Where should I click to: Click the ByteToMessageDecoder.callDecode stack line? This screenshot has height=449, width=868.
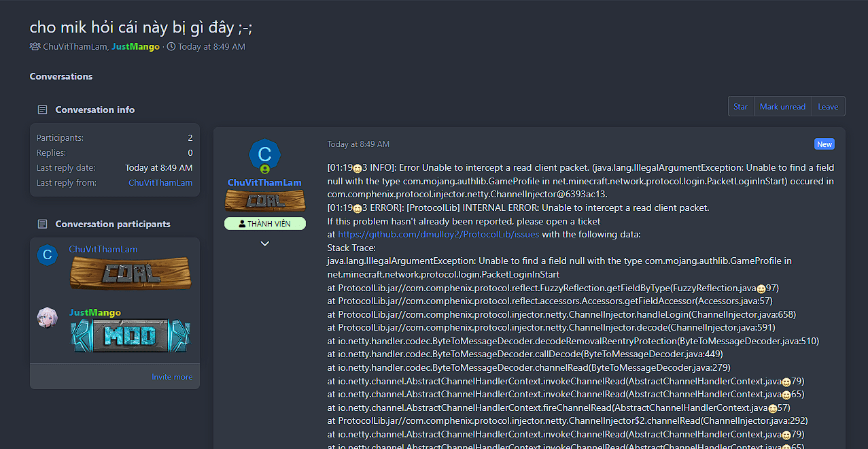pyautogui.click(x=525, y=354)
